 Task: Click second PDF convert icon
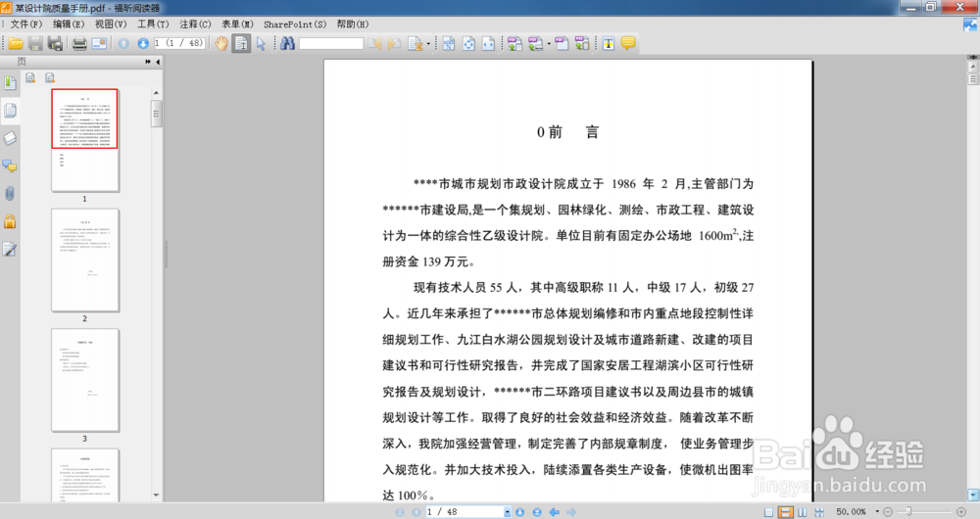536,44
